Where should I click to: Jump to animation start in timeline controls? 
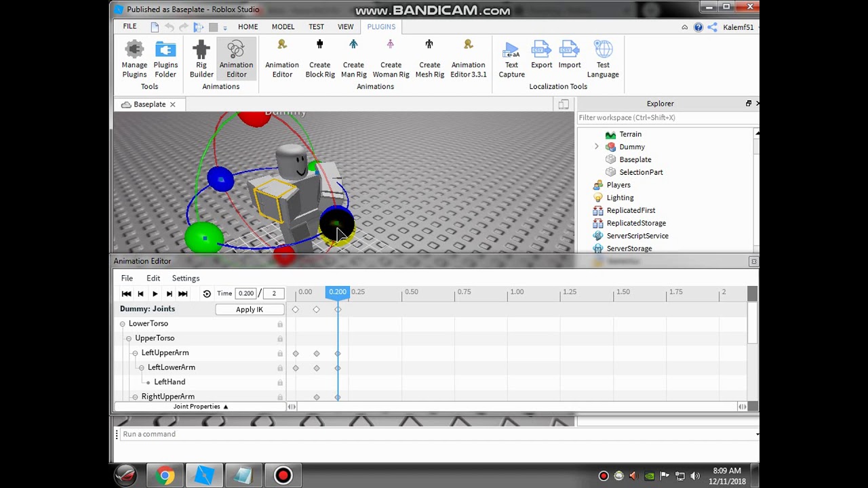(126, 293)
